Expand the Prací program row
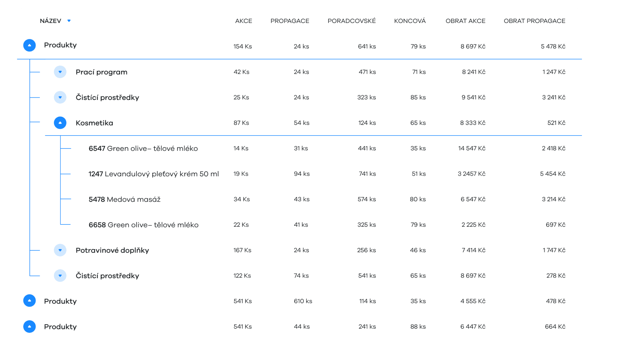The image size is (644, 350). pyautogui.click(x=60, y=72)
